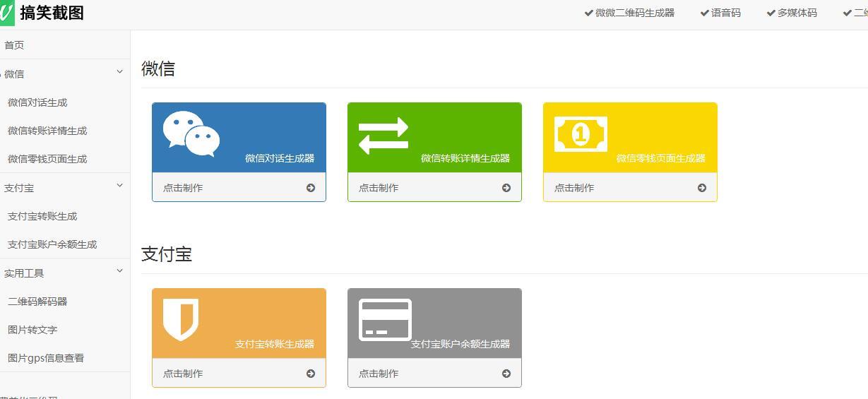The height and width of the screenshot is (399, 868).
Task: Open 多媒体码 top navigation link
Action: pyautogui.click(x=797, y=13)
